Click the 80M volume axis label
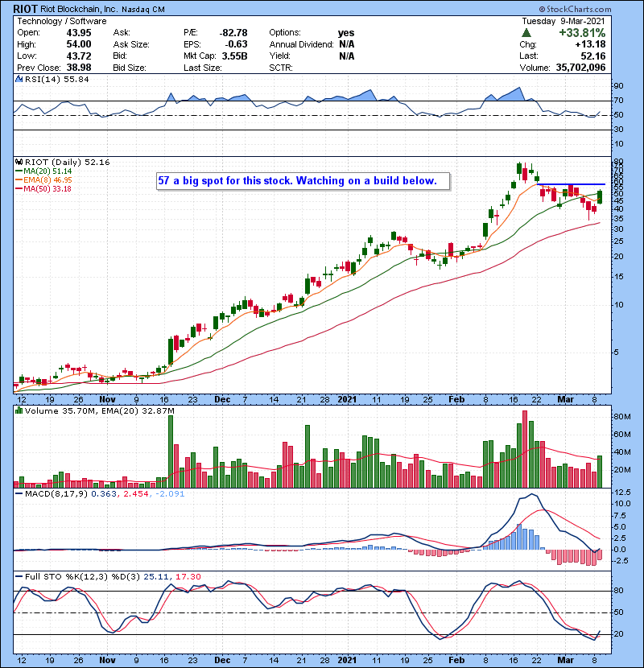 tap(621, 417)
